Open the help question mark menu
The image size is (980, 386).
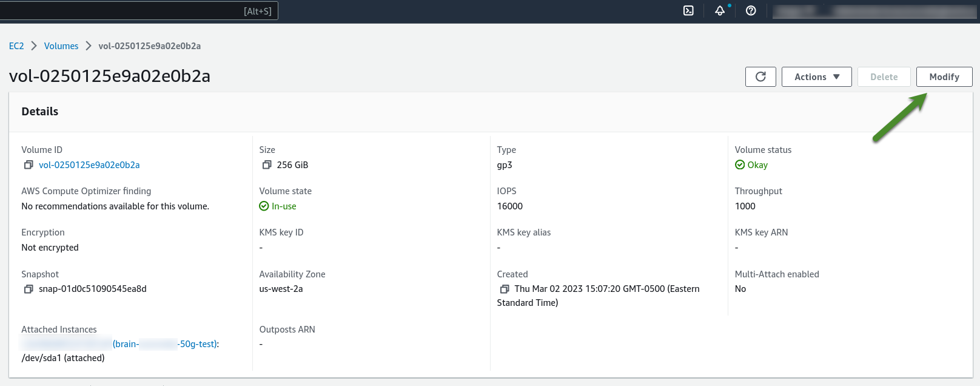coord(751,10)
